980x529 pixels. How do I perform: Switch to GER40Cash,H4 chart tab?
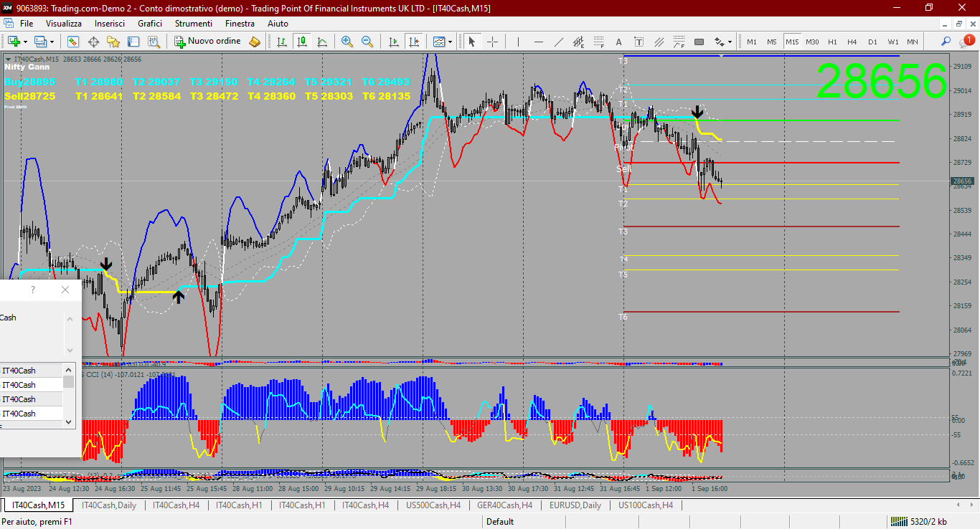[504, 505]
